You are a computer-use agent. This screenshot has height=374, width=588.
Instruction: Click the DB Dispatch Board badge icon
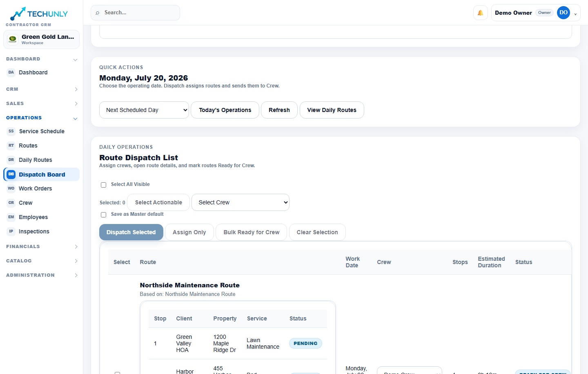coord(11,174)
